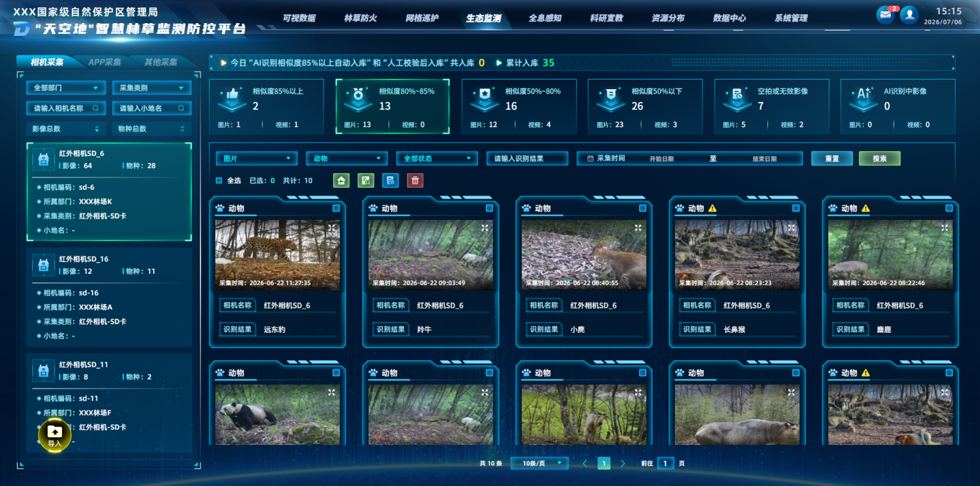Open the 科研宣教 top menu
This screenshot has width=980, height=486.
(x=607, y=18)
